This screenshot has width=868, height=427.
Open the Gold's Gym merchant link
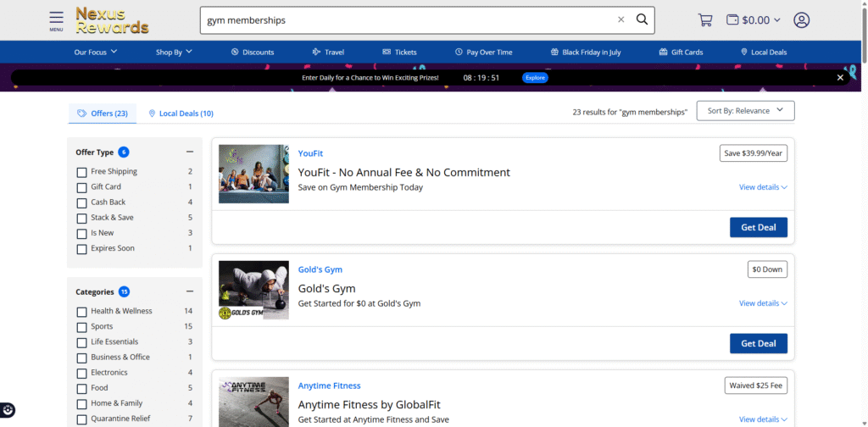320,269
